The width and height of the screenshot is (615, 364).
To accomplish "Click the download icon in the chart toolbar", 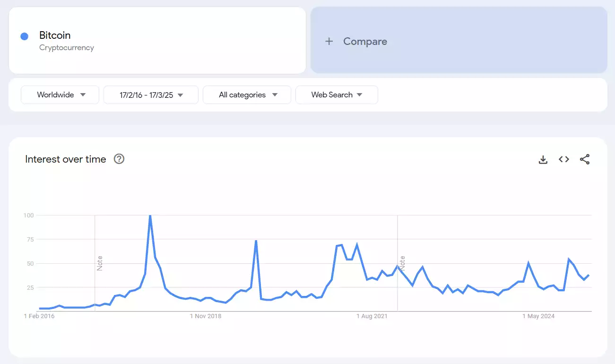I will click(543, 159).
